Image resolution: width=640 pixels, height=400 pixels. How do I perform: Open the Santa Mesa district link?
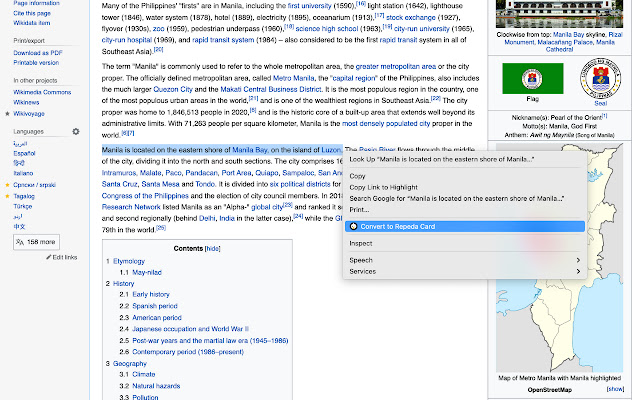click(160, 184)
